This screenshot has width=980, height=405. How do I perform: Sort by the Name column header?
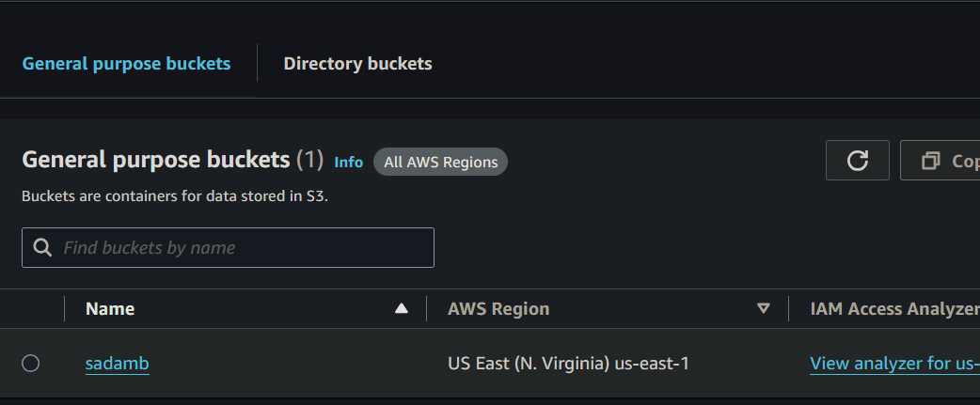click(110, 308)
